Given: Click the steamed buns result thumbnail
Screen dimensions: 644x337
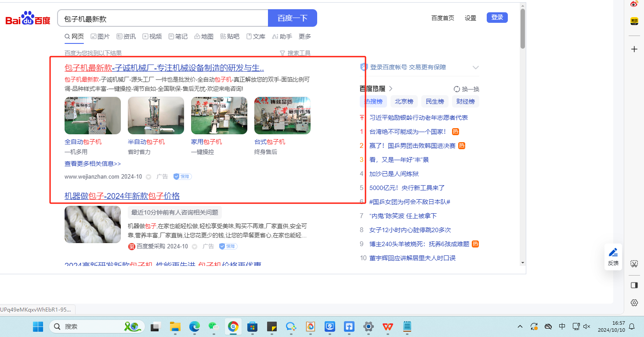Looking at the screenshot, I should (x=93, y=224).
